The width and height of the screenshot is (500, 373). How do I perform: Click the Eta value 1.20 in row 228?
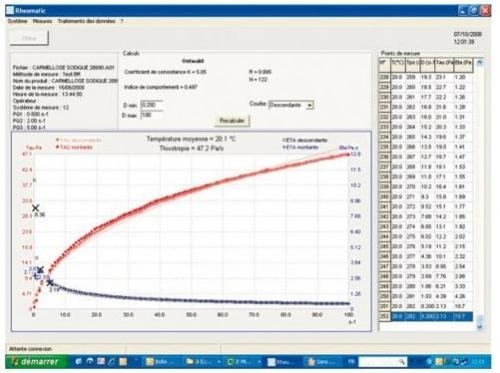click(460, 77)
